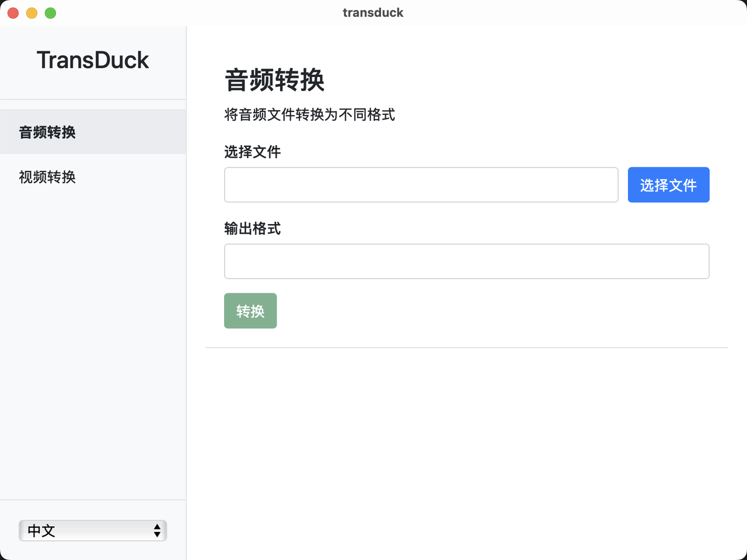The image size is (747, 560).
Task: Minimize the transduck window
Action: point(32,13)
